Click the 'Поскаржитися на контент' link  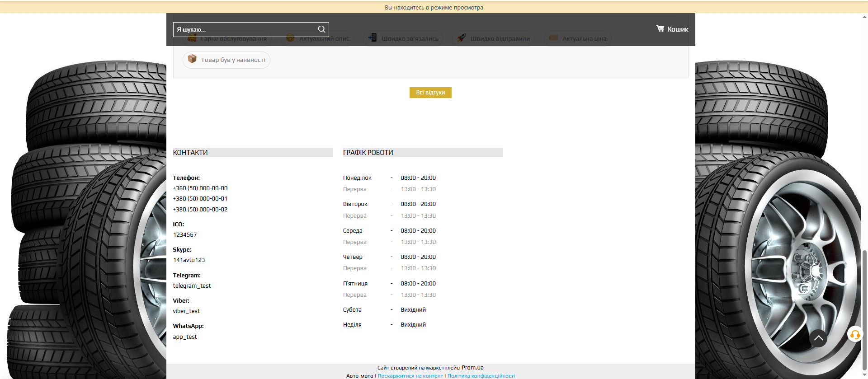point(410,376)
